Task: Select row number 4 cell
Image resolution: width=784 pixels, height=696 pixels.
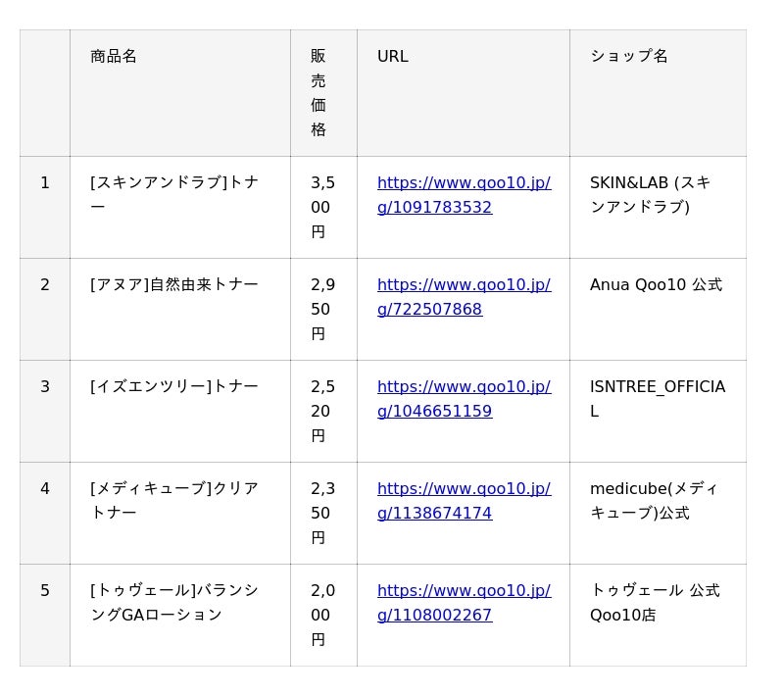Action: pyautogui.click(x=45, y=489)
